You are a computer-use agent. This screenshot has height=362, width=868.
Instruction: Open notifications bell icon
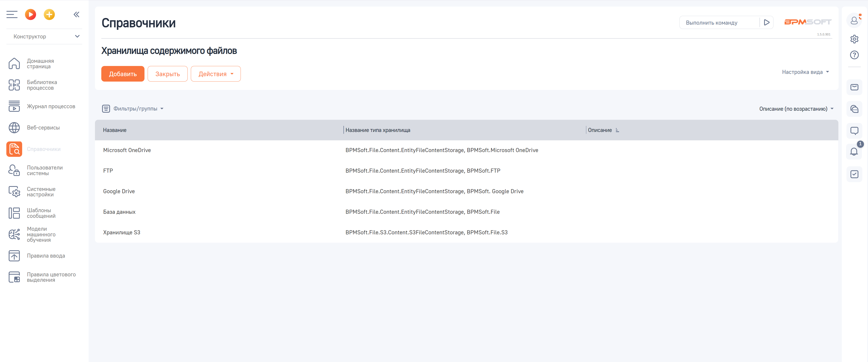pyautogui.click(x=854, y=152)
